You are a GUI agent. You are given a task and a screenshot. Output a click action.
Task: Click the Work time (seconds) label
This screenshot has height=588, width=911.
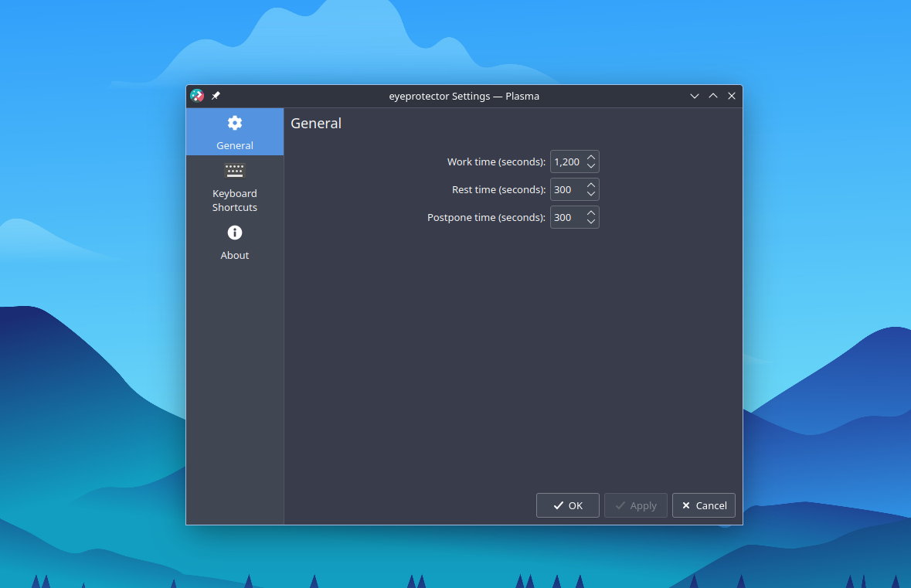click(496, 161)
